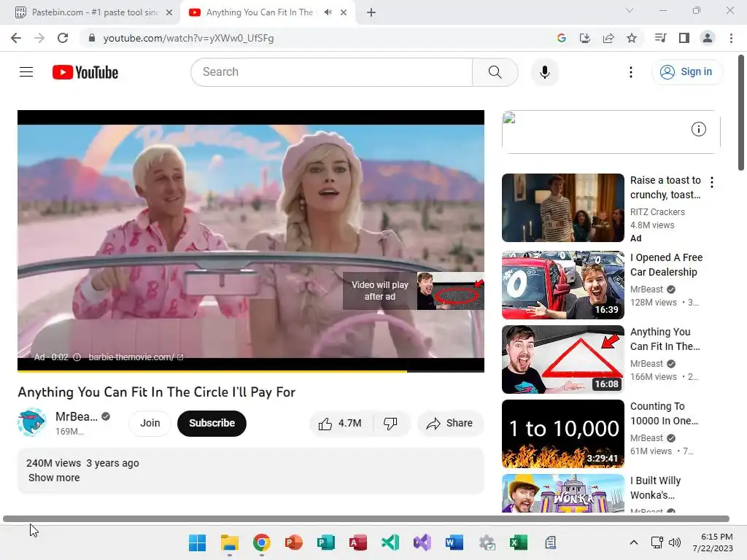Go to the YouTube home logo

pyautogui.click(x=85, y=72)
